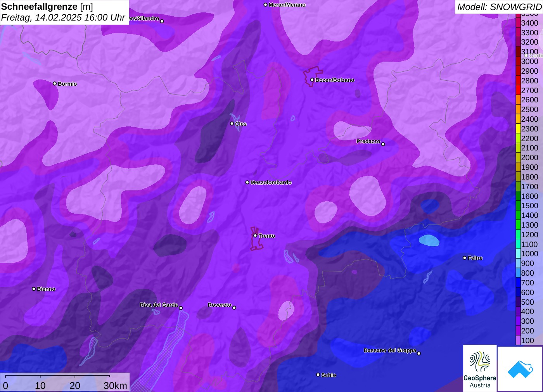Click the '20' scale bar tick label

tap(75, 385)
